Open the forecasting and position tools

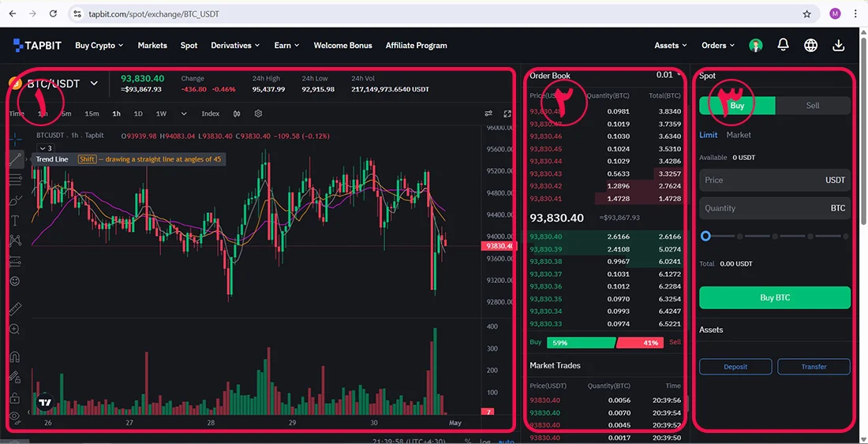(15, 260)
